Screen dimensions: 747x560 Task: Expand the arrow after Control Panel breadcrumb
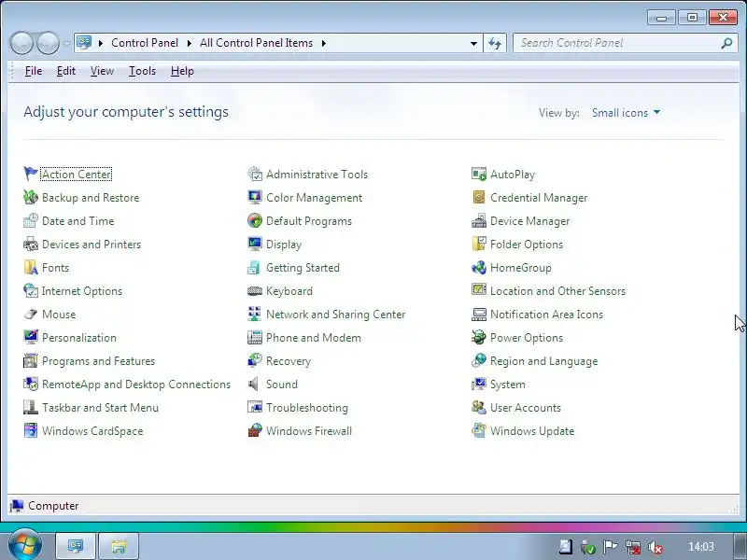tap(190, 43)
